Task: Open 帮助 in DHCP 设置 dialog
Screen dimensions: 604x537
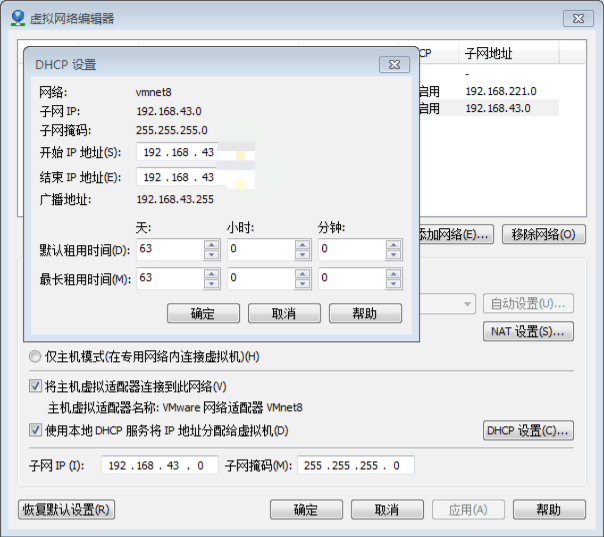Action: pyautogui.click(x=365, y=313)
